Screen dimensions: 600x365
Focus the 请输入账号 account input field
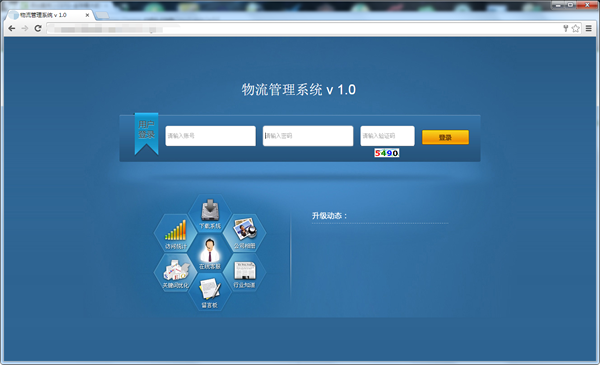210,136
